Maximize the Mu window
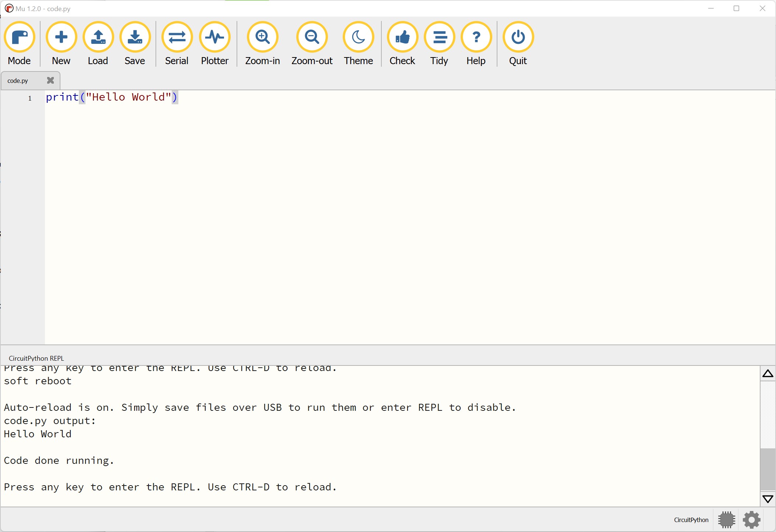776x532 pixels. tap(737, 8)
